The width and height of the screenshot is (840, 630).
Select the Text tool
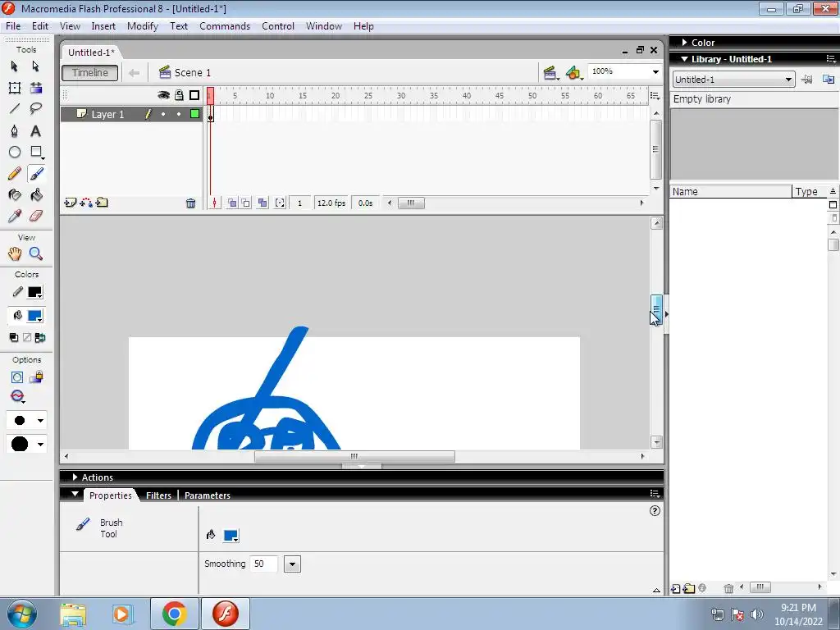pos(36,130)
